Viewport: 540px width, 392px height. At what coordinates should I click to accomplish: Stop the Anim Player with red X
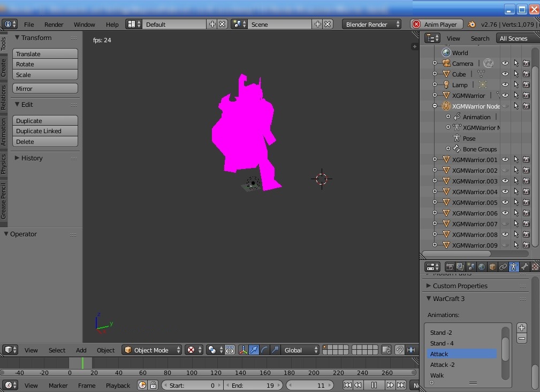point(416,24)
